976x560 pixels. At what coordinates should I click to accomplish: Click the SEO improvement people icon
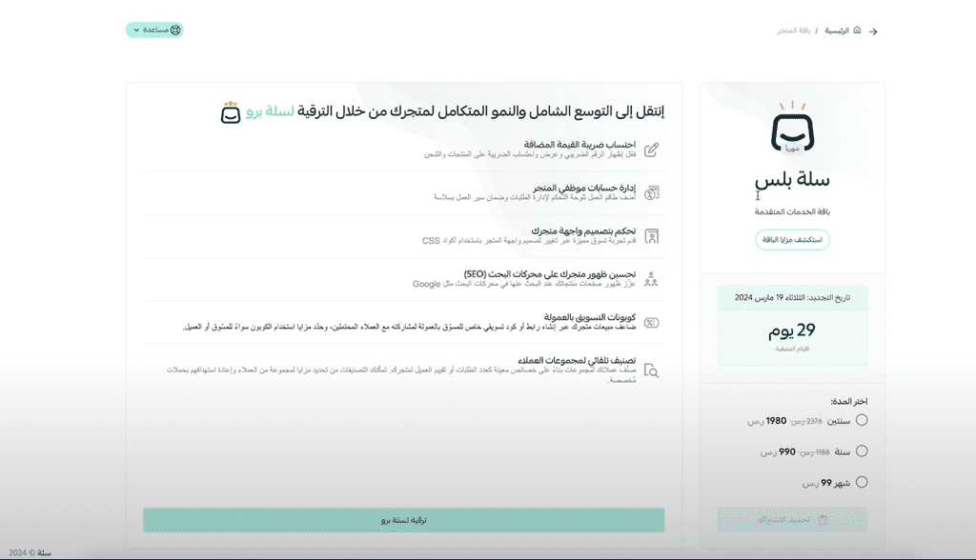tap(651, 279)
